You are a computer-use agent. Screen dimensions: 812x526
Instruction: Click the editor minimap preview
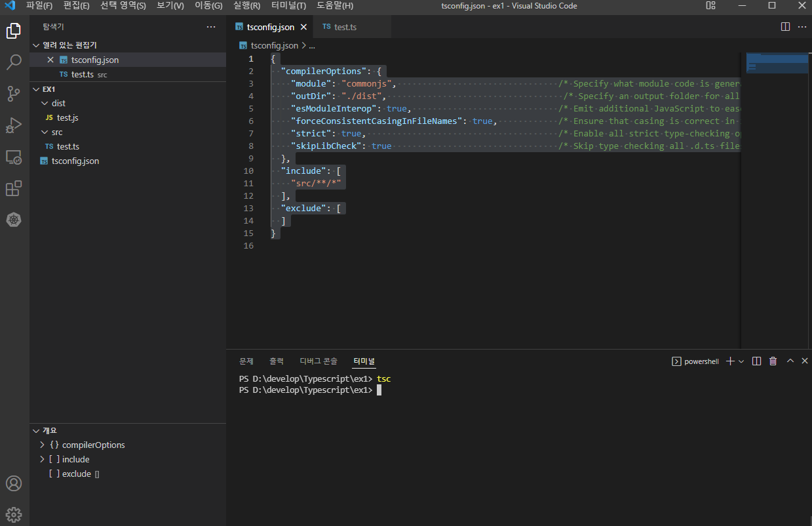(777, 63)
